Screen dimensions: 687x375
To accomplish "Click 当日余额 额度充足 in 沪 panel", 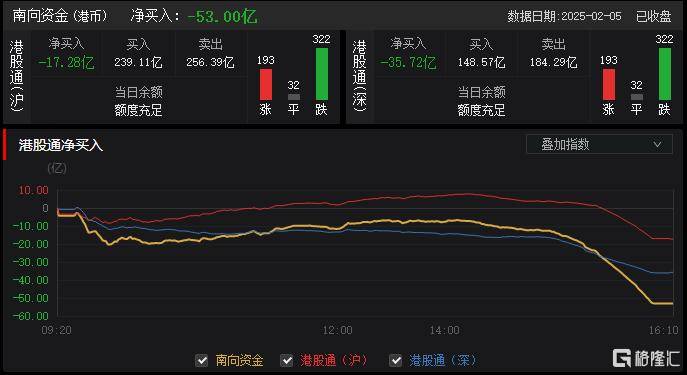I will [x=138, y=101].
